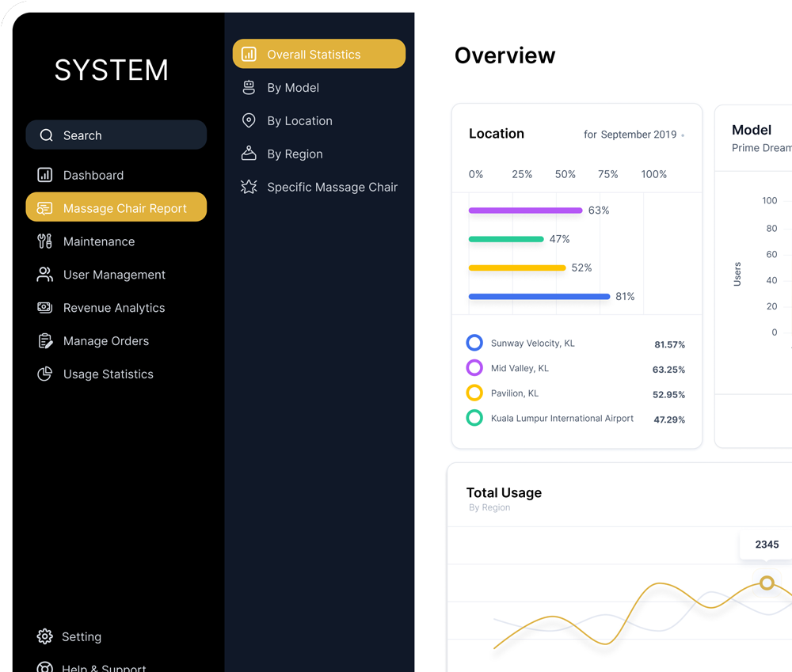
Task: Select the Sunway Velocity, KL blue circle
Action: (474, 343)
